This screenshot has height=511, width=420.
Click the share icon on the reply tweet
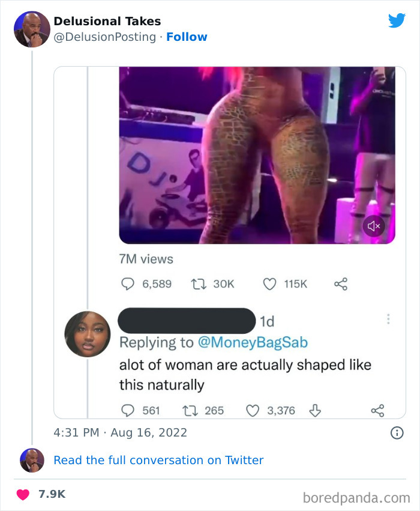[376, 410]
